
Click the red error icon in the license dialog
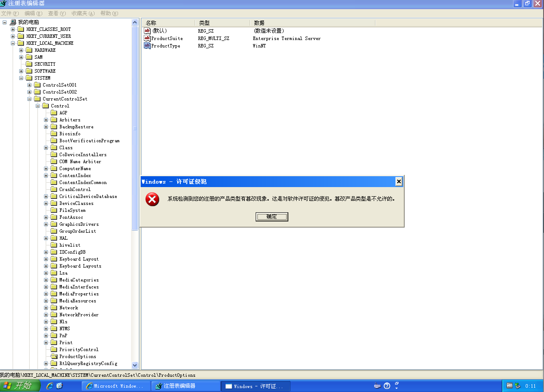152,200
